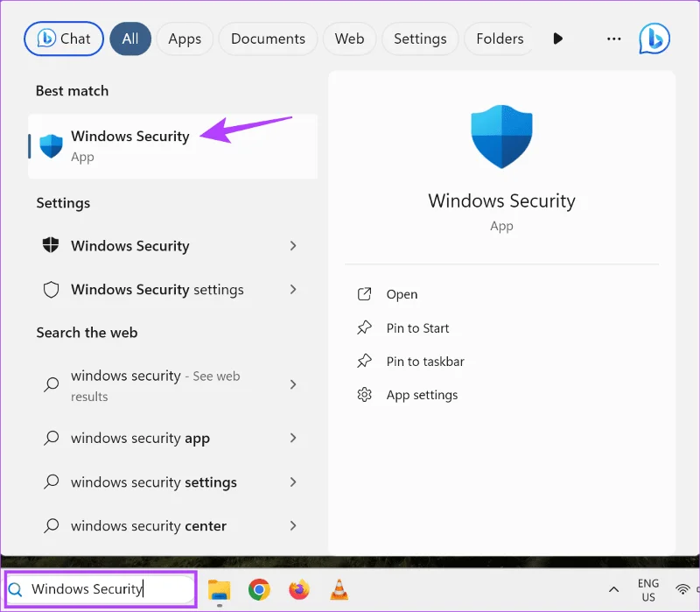Switch to the Documents filter
This screenshot has height=612, width=700.
tap(268, 39)
